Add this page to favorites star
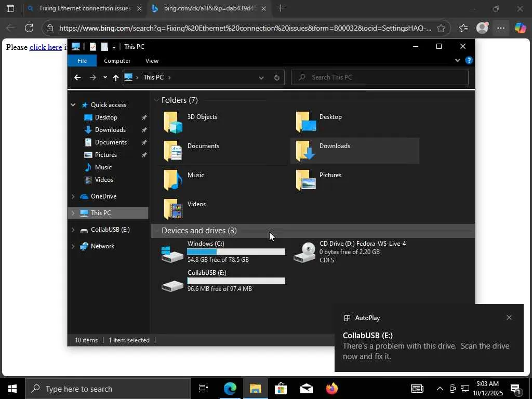The height and width of the screenshot is (399, 532). [x=441, y=28]
